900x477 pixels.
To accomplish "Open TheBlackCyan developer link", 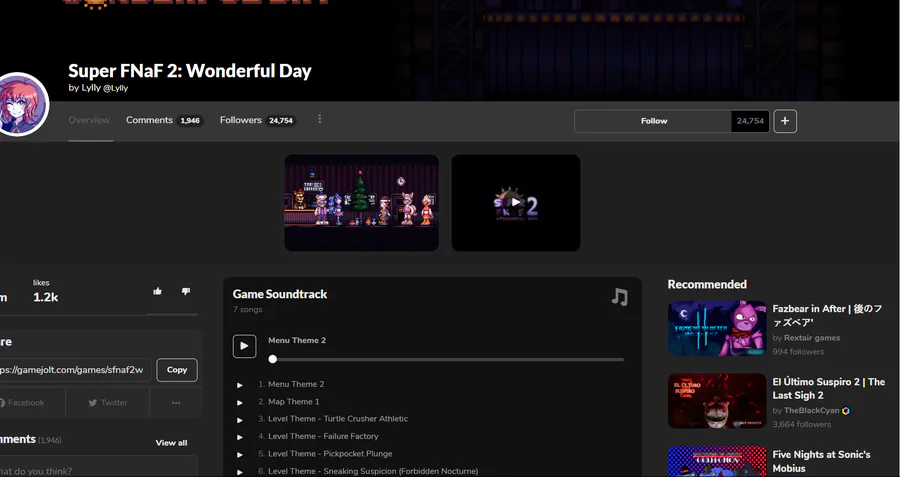I will pos(812,410).
